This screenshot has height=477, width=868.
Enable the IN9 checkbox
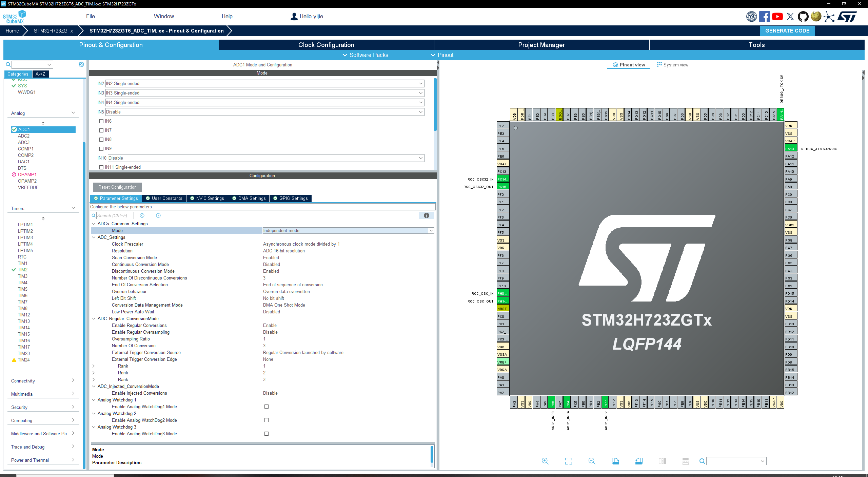pos(101,149)
